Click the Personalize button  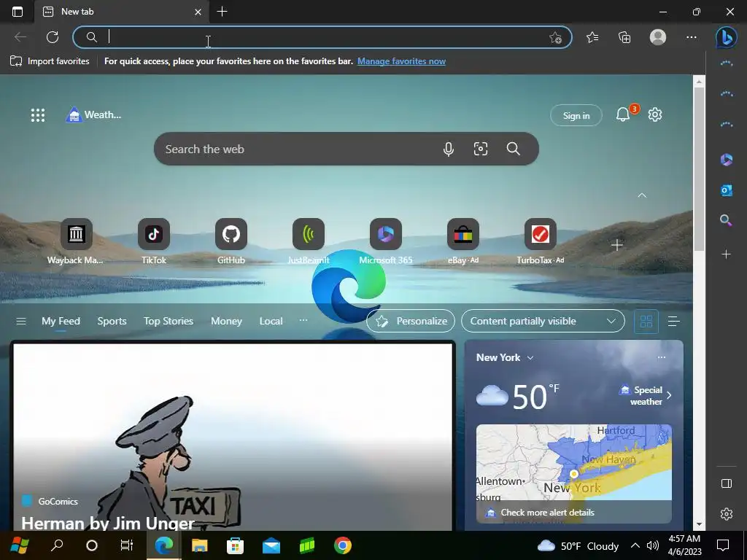tap(411, 321)
